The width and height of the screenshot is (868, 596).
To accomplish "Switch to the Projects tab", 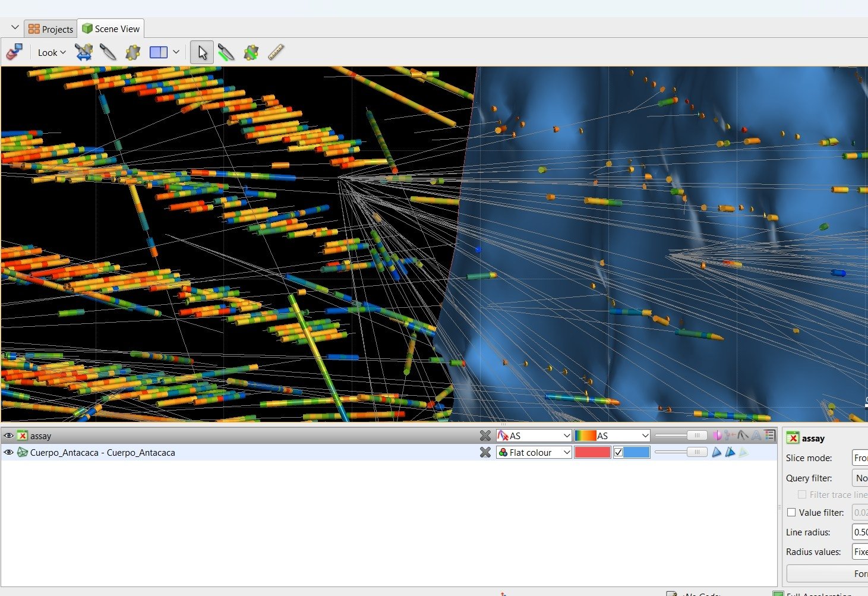I will click(x=50, y=29).
